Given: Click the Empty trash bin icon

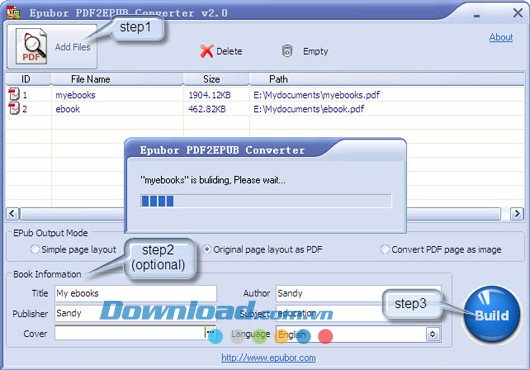Looking at the screenshot, I should pyautogui.click(x=287, y=51).
